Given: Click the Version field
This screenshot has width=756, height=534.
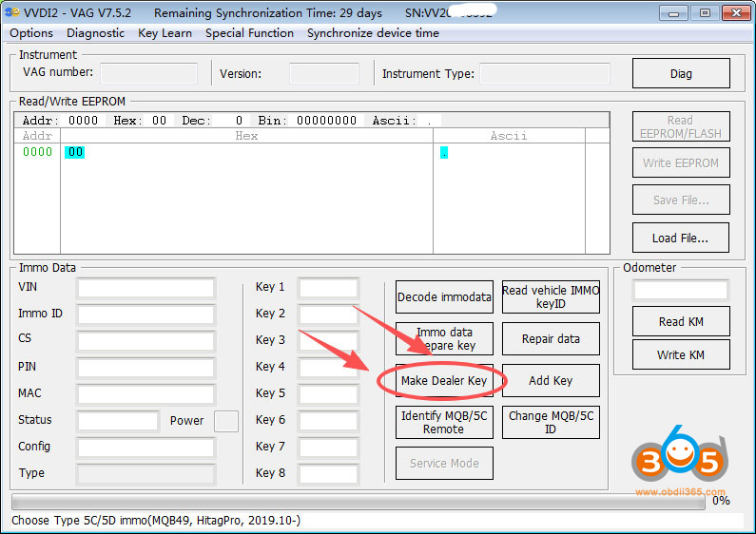Looking at the screenshot, I should [324, 74].
